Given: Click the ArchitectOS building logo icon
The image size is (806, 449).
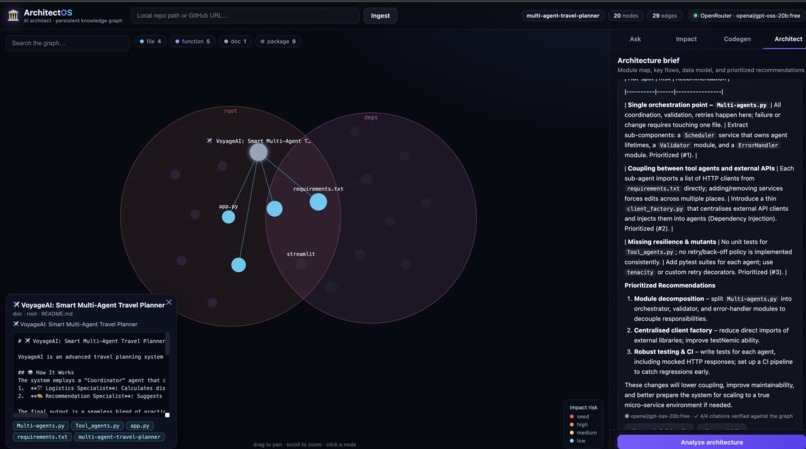Looking at the screenshot, I should tap(13, 15).
